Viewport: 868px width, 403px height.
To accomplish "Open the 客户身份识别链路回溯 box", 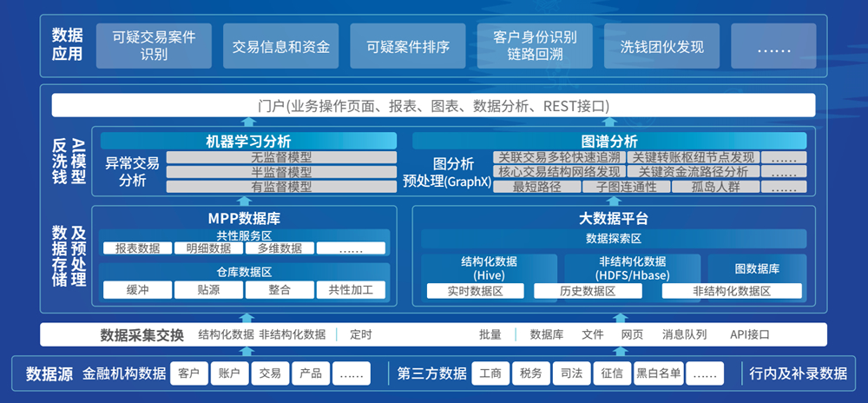I will click(x=535, y=46).
